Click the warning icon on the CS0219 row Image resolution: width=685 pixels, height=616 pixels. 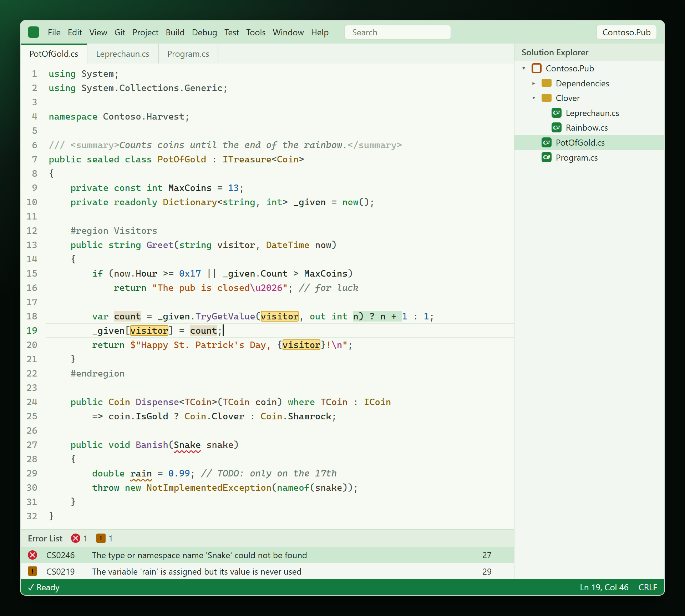pos(32,571)
